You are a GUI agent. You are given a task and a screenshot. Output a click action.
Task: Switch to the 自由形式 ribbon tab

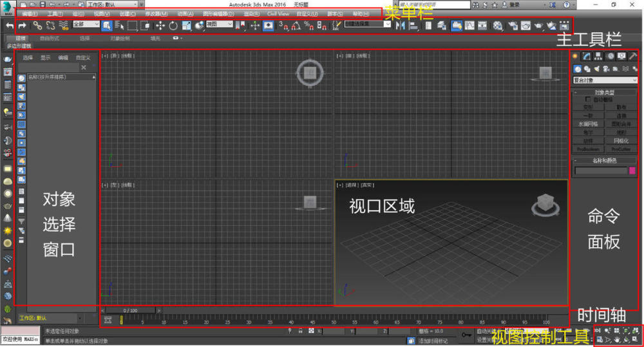click(x=50, y=39)
